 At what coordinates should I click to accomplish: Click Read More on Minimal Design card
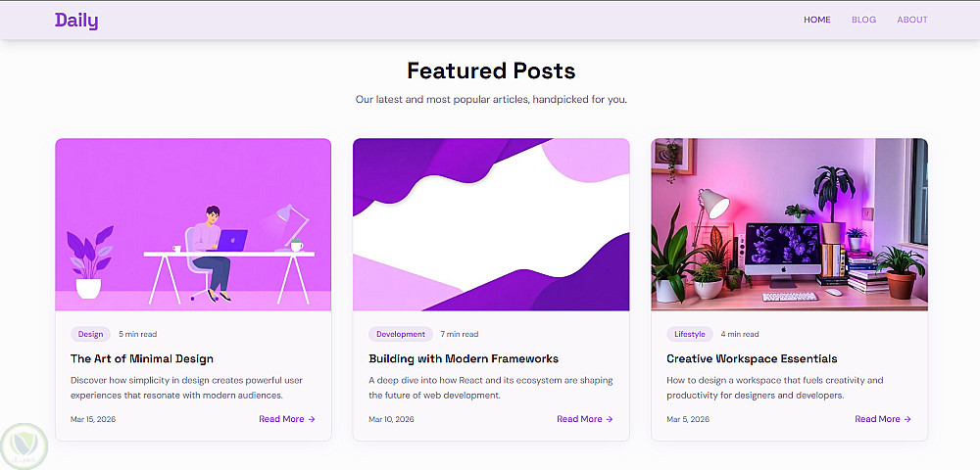coord(286,419)
